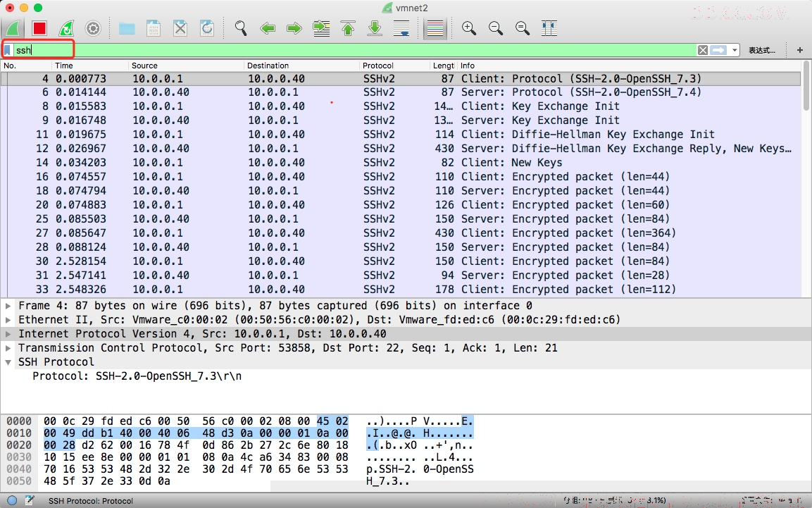Select the Protocol: SSH-2.0-OpenSSH_7.3 field
The image size is (812, 508).
pyautogui.click(x=137, y=376)
